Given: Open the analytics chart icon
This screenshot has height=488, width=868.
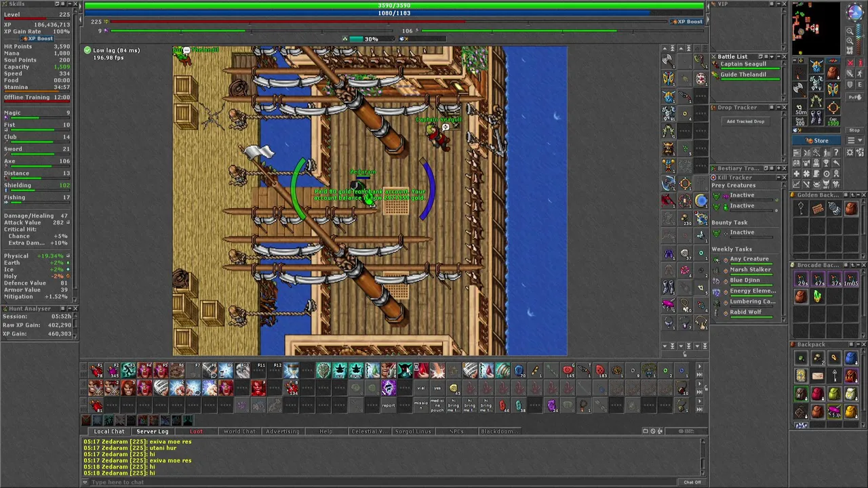Looking at the screenshot, I should (797, 183).
